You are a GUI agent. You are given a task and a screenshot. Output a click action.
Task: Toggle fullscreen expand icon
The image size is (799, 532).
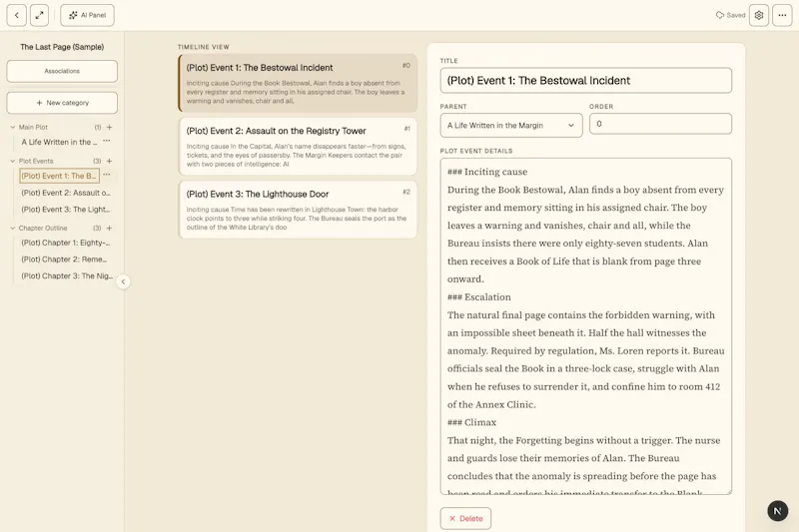[39, 15]
